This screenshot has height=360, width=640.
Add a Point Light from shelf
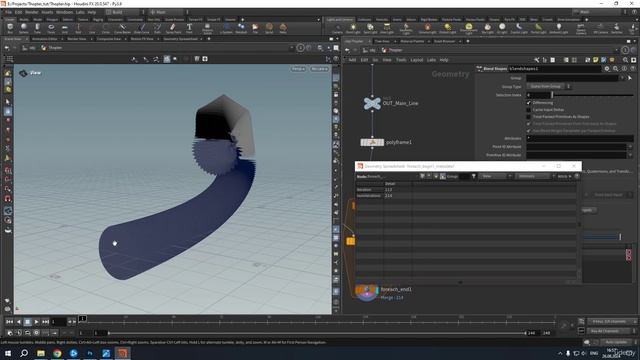[353, 29]
